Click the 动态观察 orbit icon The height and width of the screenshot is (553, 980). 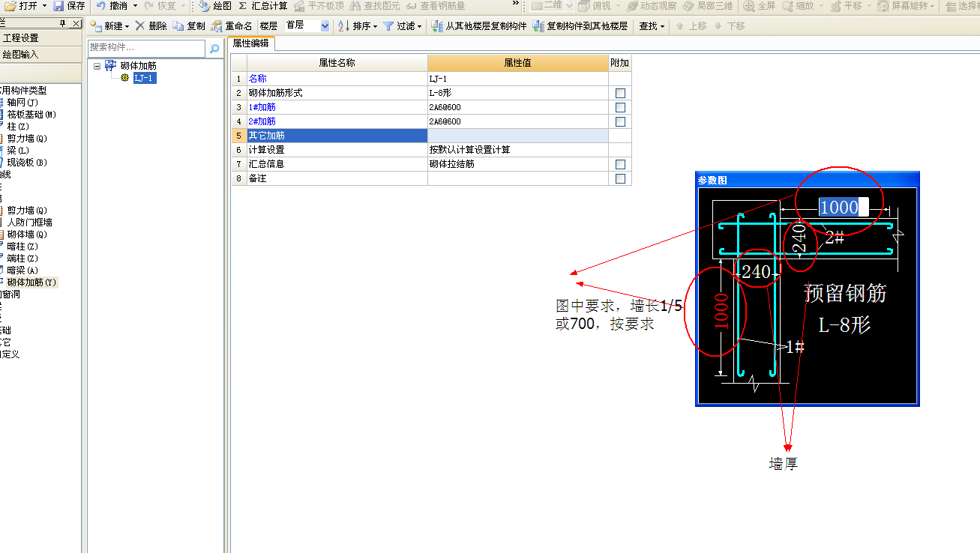pyautogui.click(x=632, y=6)
